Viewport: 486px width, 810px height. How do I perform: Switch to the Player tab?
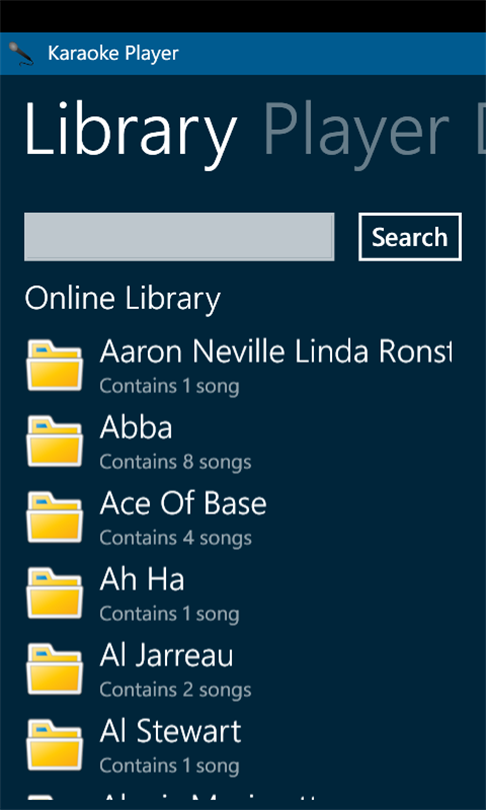356,133
